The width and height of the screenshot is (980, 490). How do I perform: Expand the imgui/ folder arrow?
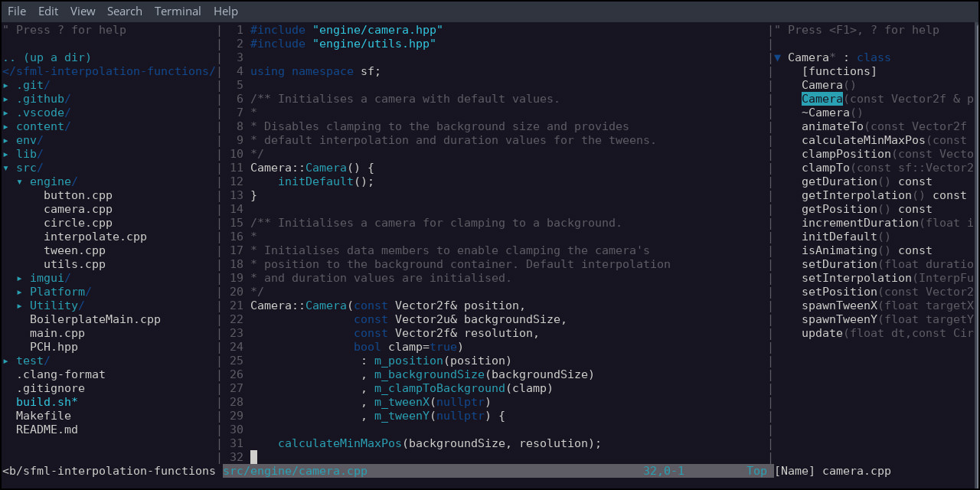[x=19, y=278]
